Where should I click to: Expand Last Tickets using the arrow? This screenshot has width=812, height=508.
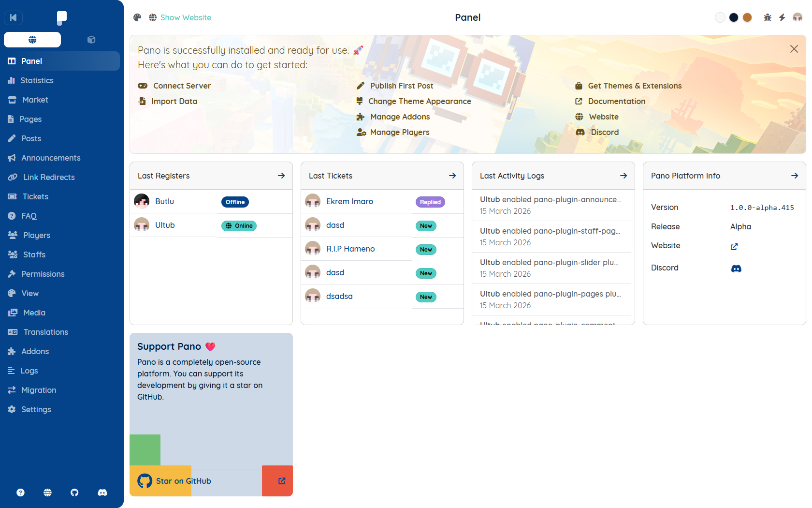pos(452,176)
